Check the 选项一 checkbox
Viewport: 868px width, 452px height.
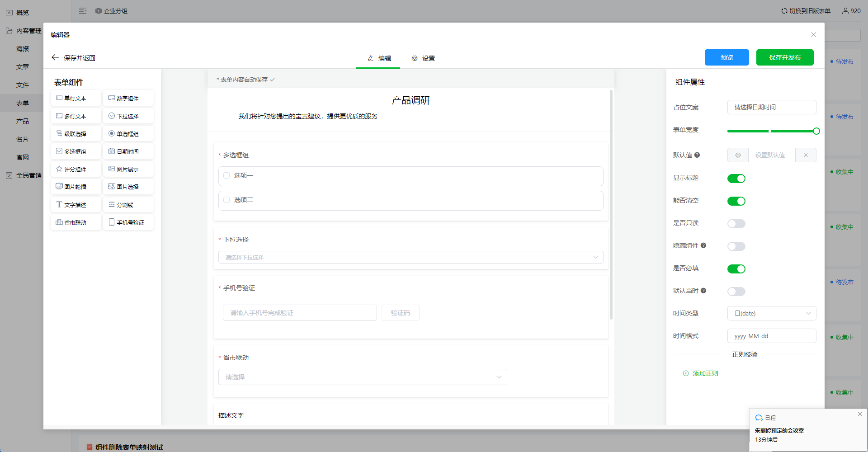click(x=226, y=175)
